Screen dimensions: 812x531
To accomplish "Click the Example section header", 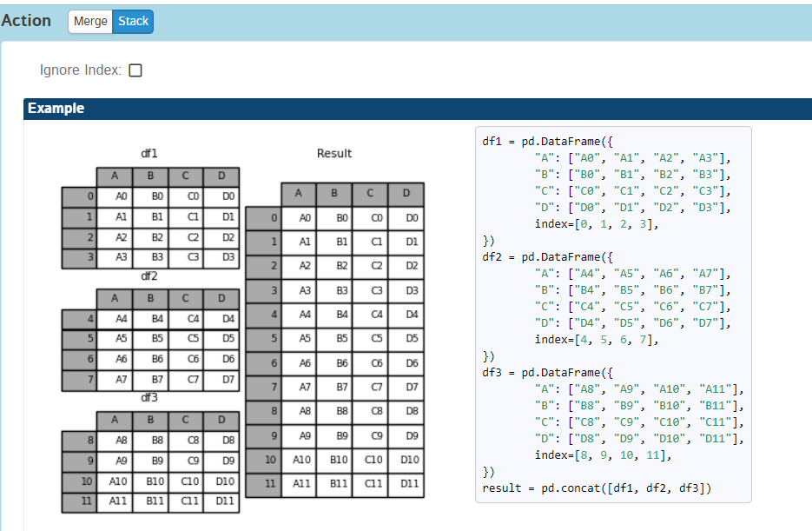I will (x=418, y=109).
